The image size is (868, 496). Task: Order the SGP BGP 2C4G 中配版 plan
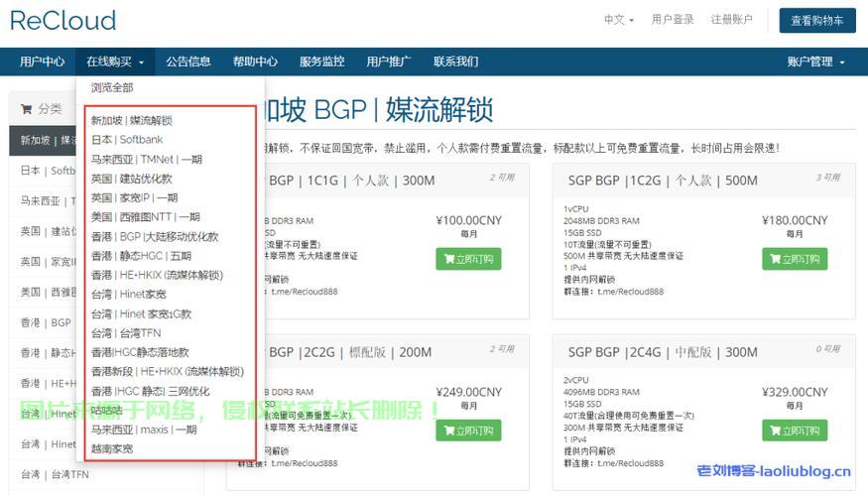[795, 431]
